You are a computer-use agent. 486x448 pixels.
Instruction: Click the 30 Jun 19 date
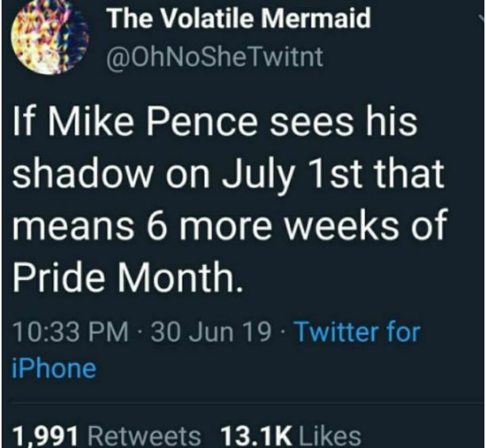point(210,331)
